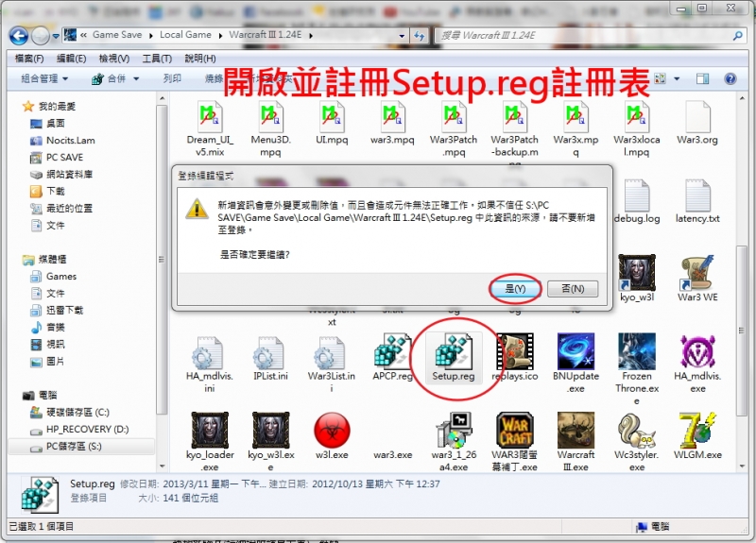The width and height of the screenshot is (756, 543).
Task: Open the view options dropdown arrow
Action: (677, 78)
